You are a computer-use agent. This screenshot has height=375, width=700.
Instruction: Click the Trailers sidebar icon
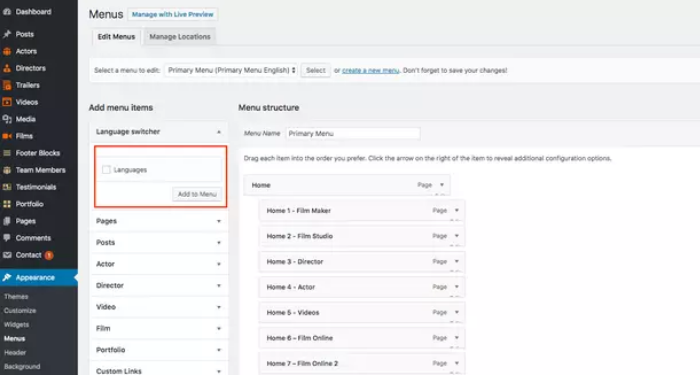[7, 85]
